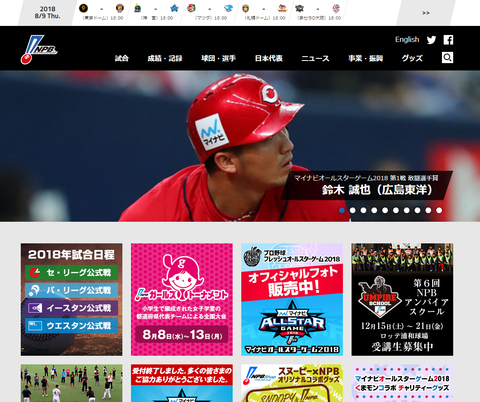This screenshot has height=402, width=480.
Task: Open the NPB Twitter page icon
Action: click(431, 40)
